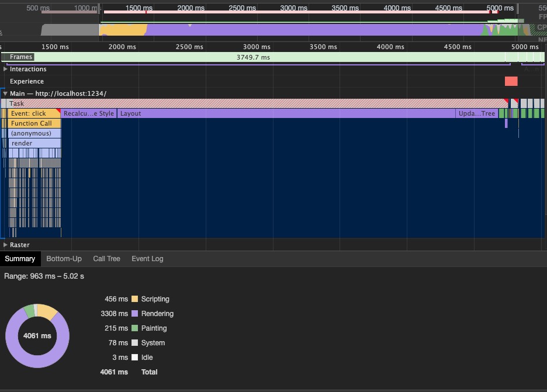Image resolution: width=547 pixels, height=392 pixels.
Task: Switch to the Summary tab
Action: pyautogui.click(x=20, y=259)
